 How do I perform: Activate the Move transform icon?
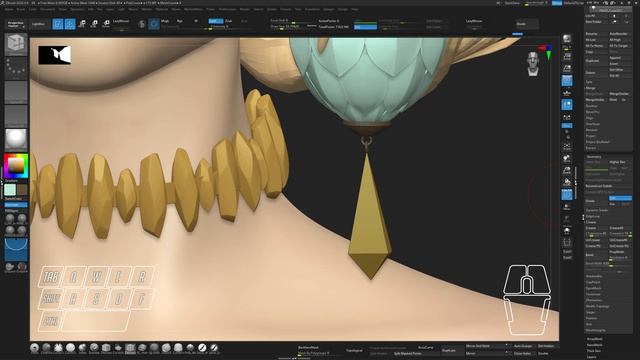82,24
